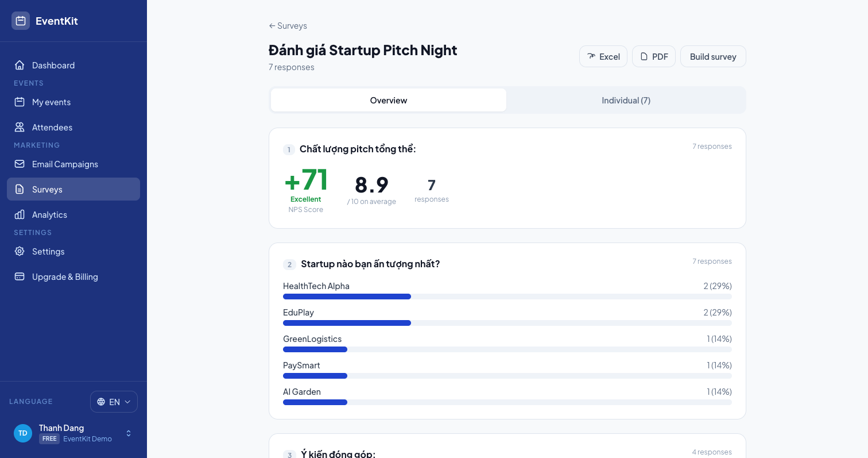Expand the Thanh Dang account switcher

pyautogui.click(x=129, y=433)
